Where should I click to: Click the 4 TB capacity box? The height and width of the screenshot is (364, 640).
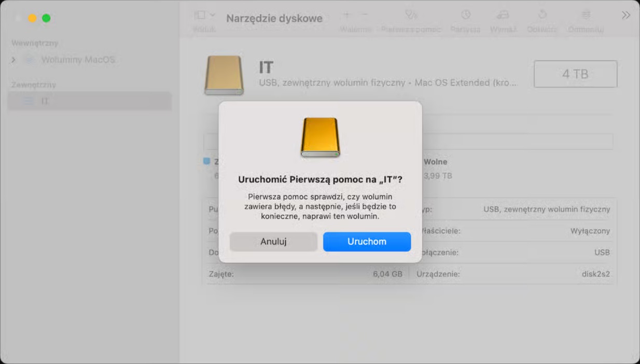pos(575,74)
